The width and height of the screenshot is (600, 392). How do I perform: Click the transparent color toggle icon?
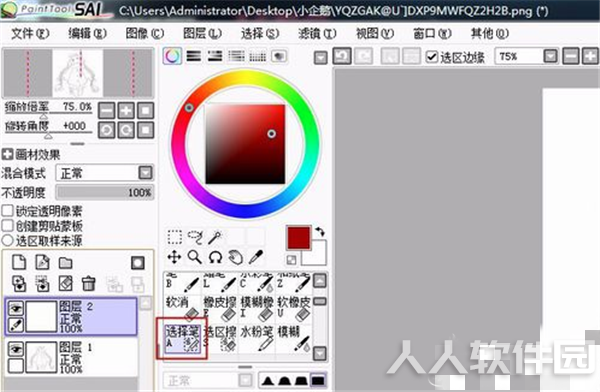291,260
